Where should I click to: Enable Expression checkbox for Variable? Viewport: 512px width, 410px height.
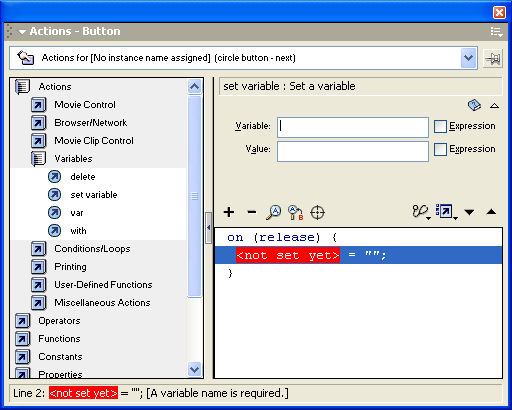coord(440,127)
